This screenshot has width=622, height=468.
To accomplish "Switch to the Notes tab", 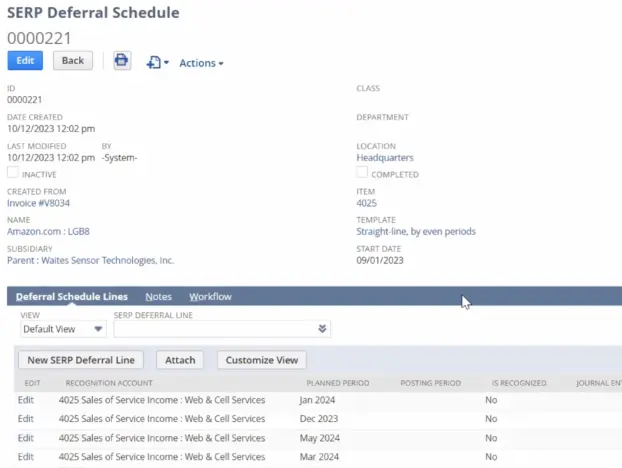I will 158,297.
